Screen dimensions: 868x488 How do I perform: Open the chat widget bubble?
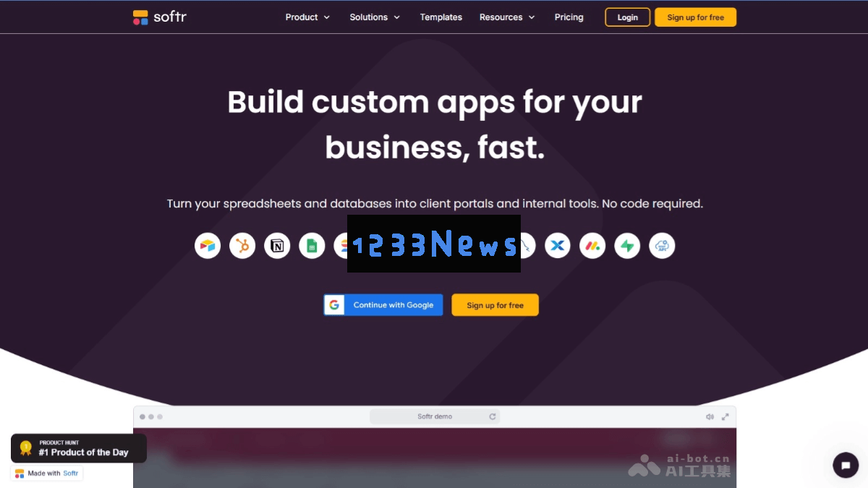click(x=846, y=465)
